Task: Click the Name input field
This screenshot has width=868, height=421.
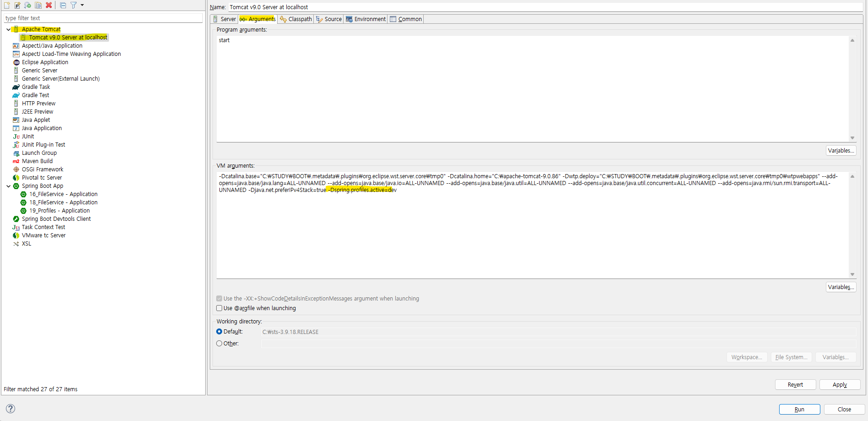Action: pyautogui.click(x=545, y=7)
